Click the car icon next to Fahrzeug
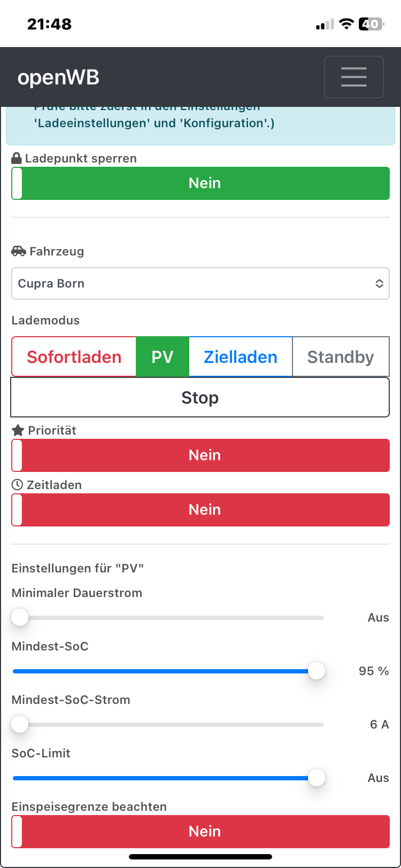This screenshot has width=401, height=868. pos(19,251)
